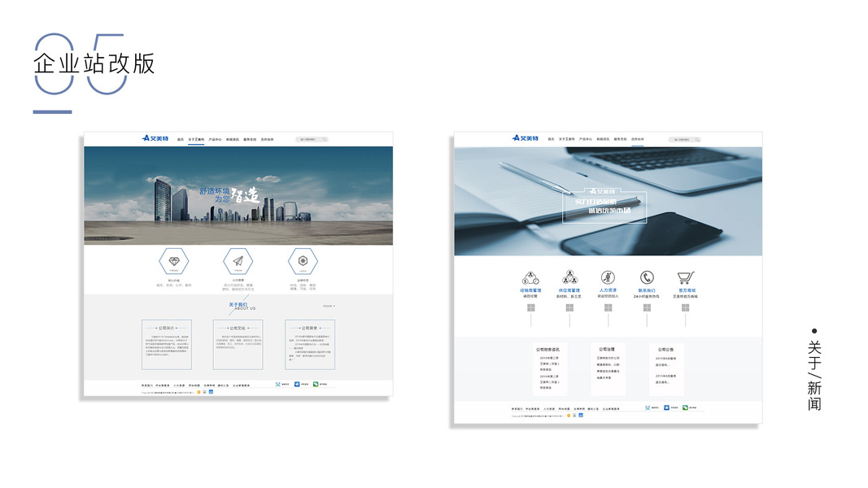The height and width of the screenshot is (488, 868).
Task: Open 服务支持 in left mockup navigation
Action: (250, 139)
